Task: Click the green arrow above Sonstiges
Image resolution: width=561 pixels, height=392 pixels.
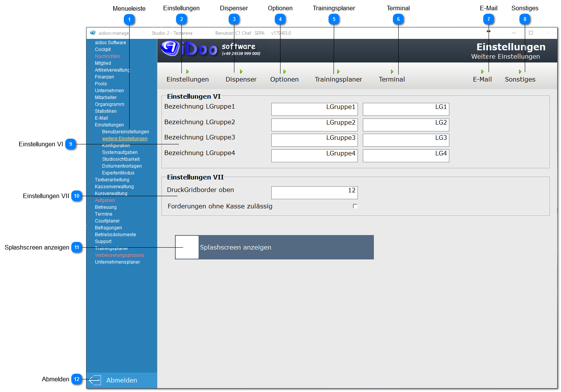Action: (x=520, y=72)
